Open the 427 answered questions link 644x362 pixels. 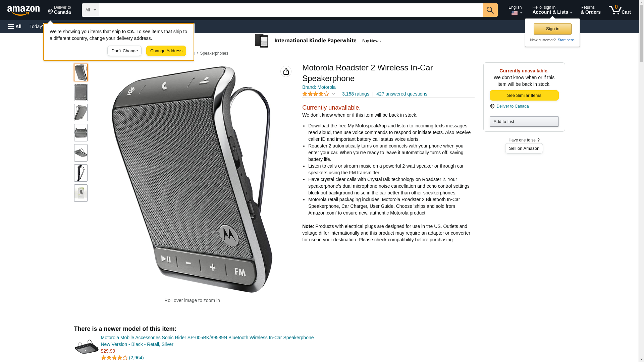[x=401, y=94]
